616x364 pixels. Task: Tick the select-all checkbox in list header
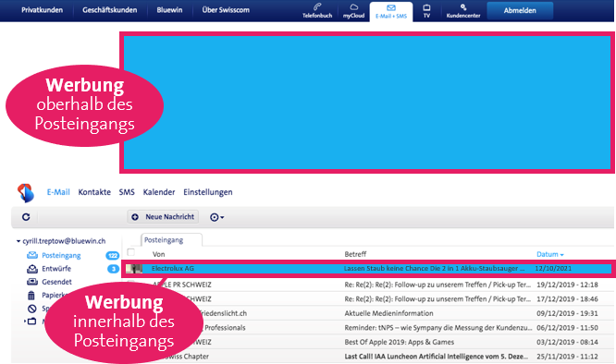131,252
